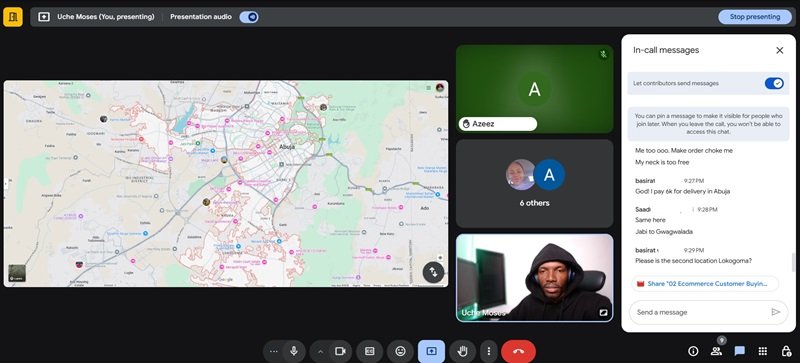The width and height of the screenshot is (800, 363).
Task: Toggle the present screen button
Action: pos(431,351)
